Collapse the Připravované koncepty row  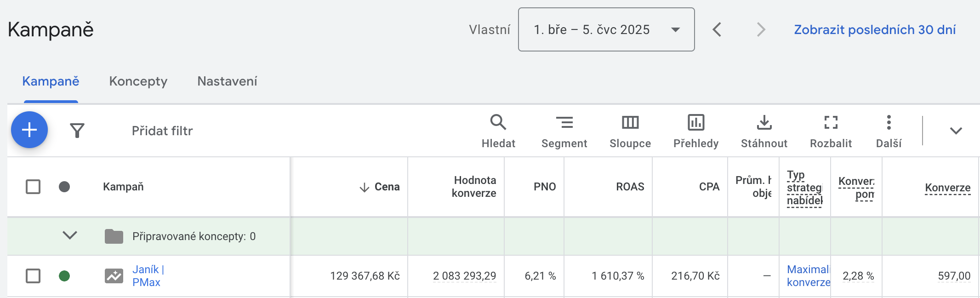[x=70, y=235]
